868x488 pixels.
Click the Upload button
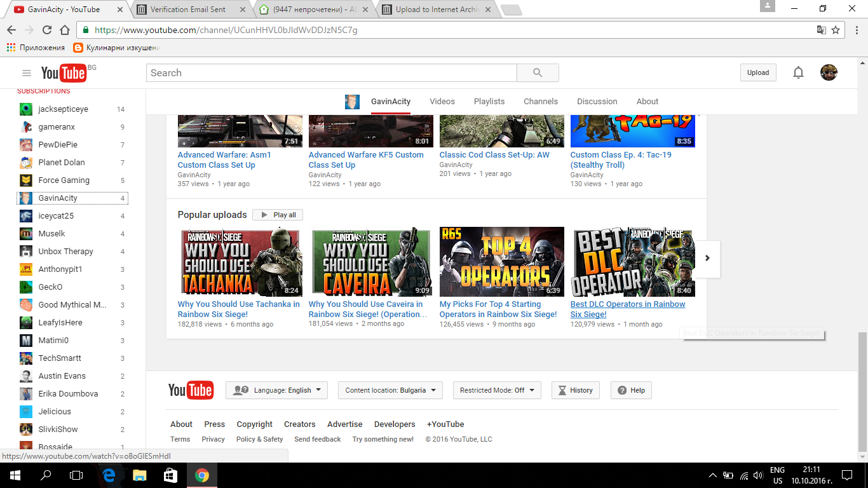(x=758, y=72)
